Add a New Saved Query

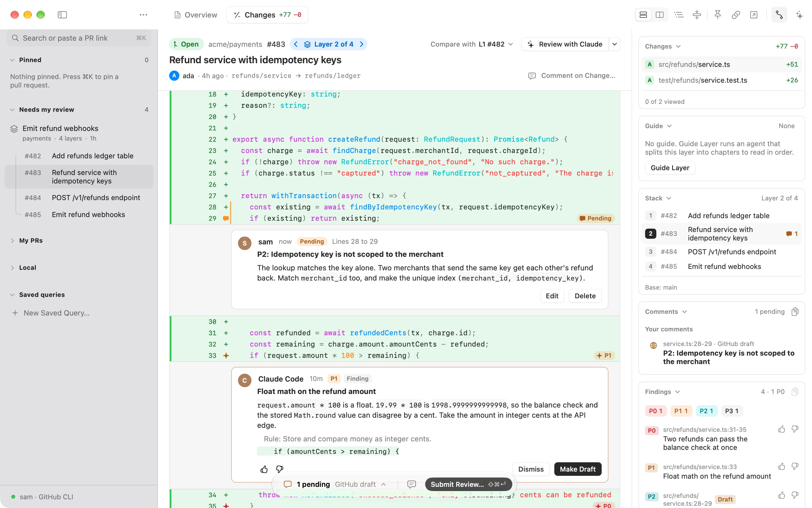click(x=51, y=313)
